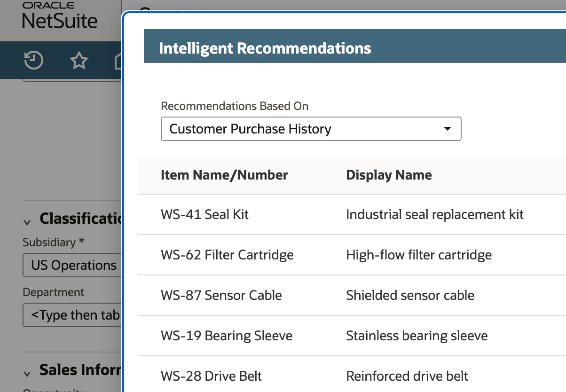This screenshot has width=566, height=392.
Task: Click the Subsidiary field label
Action: coord(54,242)
